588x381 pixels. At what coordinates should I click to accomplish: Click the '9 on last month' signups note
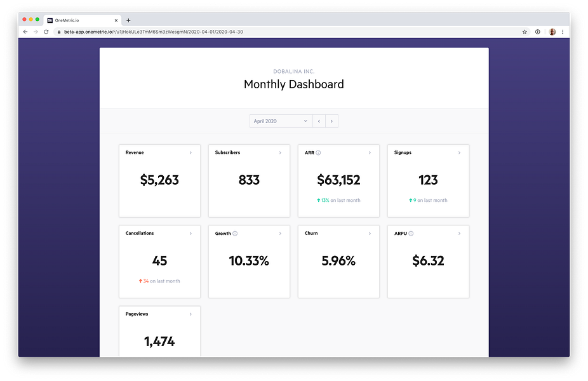[428, 200]
